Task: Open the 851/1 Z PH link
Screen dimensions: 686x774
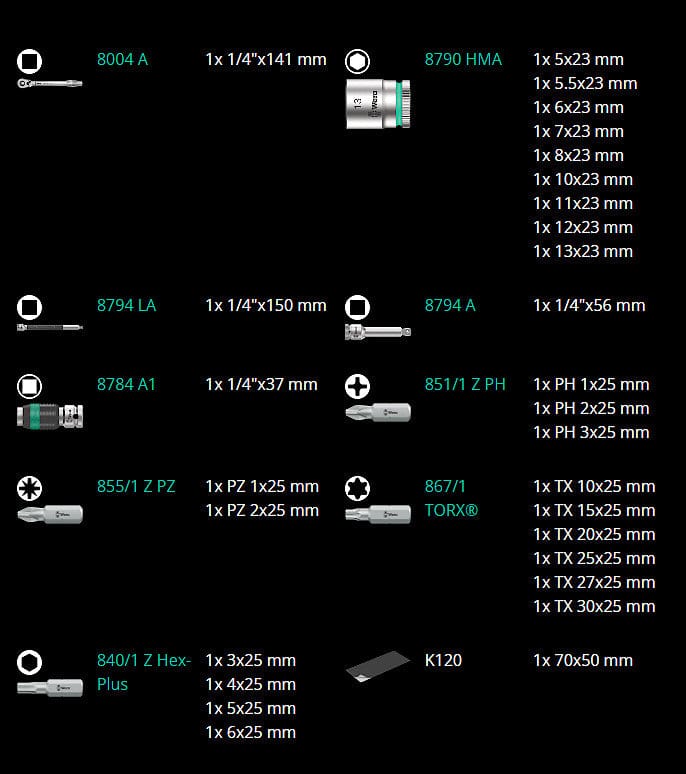Action: tap(465, 384)
